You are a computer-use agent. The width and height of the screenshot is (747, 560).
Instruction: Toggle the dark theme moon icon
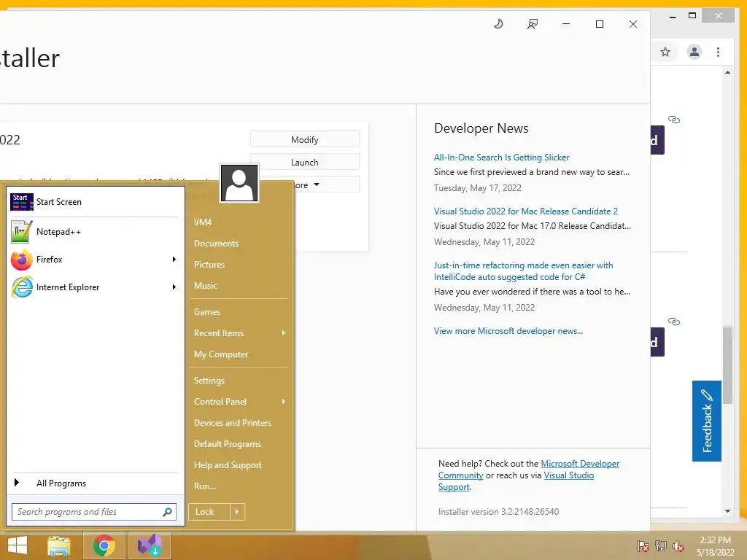[498, 24]
